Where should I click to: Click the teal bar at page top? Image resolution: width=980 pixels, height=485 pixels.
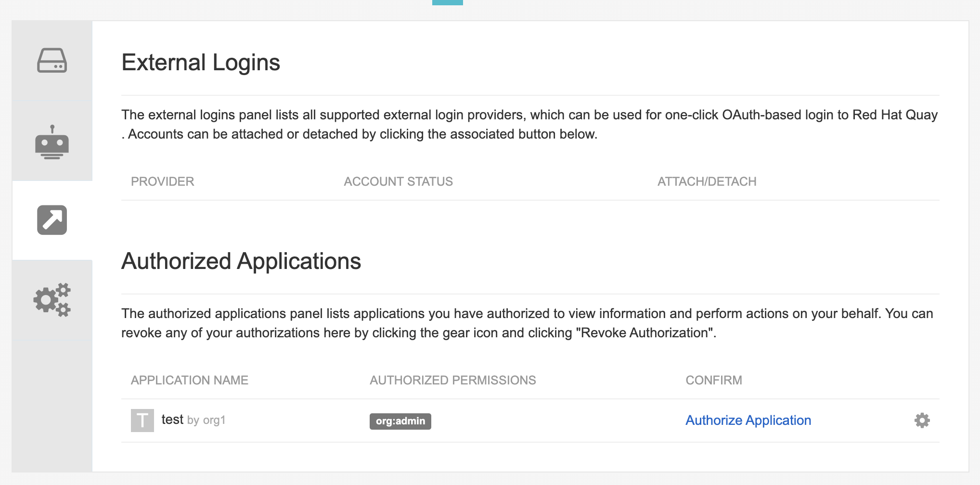pyautogui.click(x=447, y=2)
